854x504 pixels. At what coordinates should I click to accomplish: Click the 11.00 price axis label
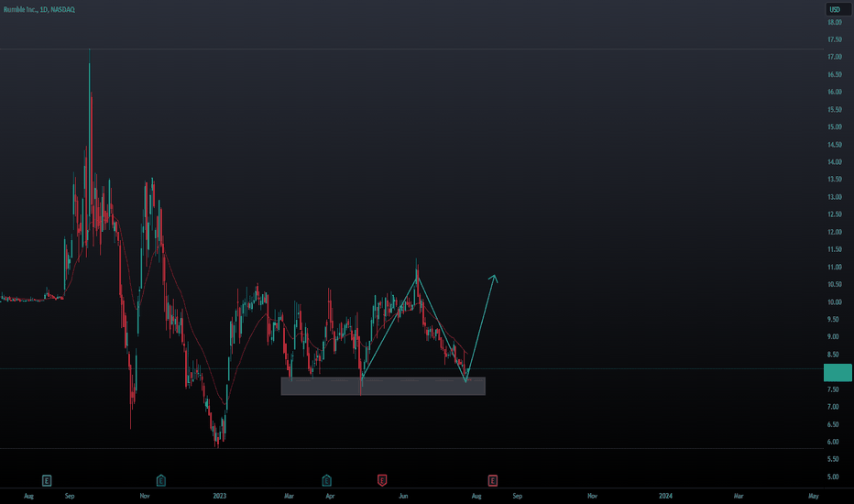[835, 267]
